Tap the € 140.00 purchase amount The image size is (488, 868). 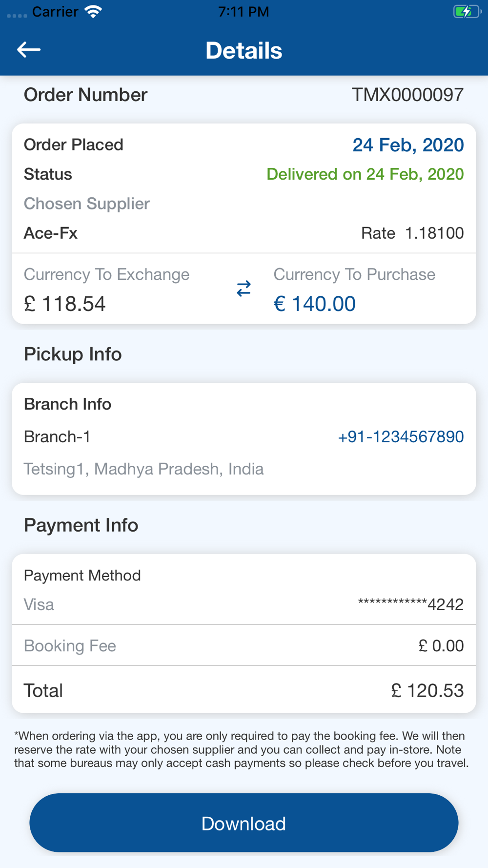315,304
